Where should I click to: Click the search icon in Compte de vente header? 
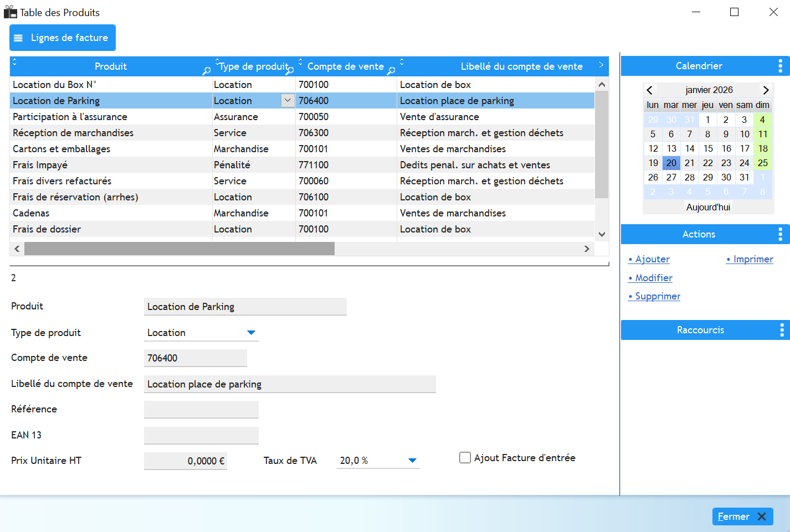pyautogui.click(x=391, y=71)
